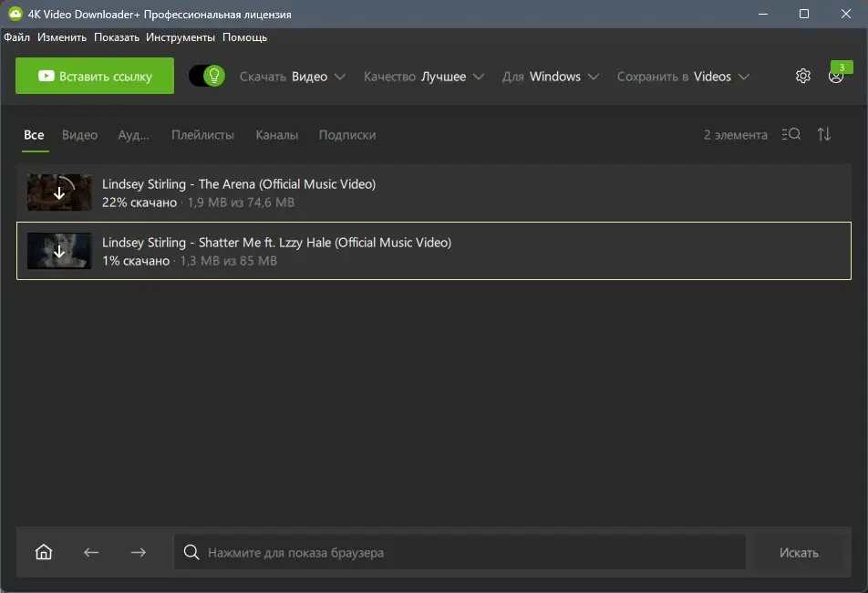This screenshot has width=868, height=593.
Task: Close the 4K Video Downloader+ window
Action: (x=845, y=14)
